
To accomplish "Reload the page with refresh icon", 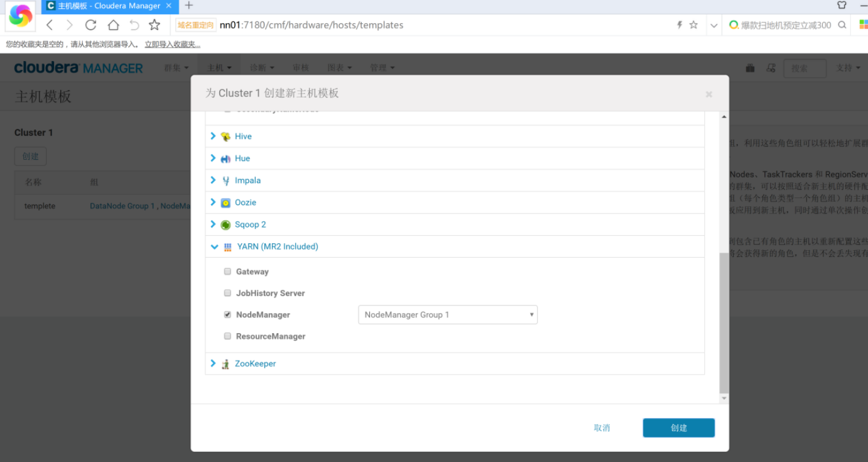I will (x=91, y=25).
